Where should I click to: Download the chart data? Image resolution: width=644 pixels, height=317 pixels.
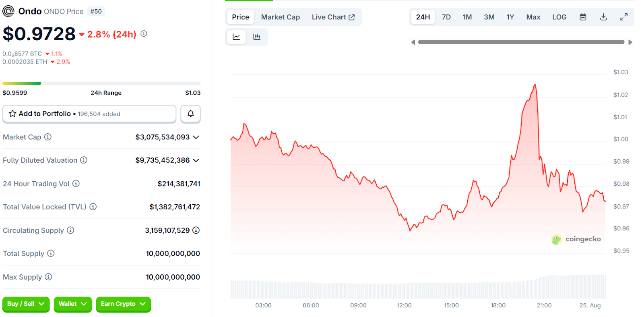point(603,17)
